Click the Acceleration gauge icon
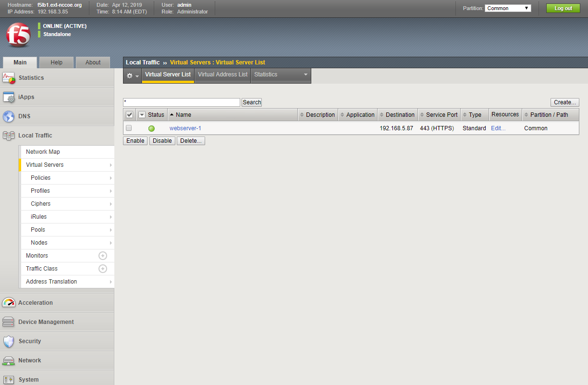The image size is (588, 385). tap(9, 303)
